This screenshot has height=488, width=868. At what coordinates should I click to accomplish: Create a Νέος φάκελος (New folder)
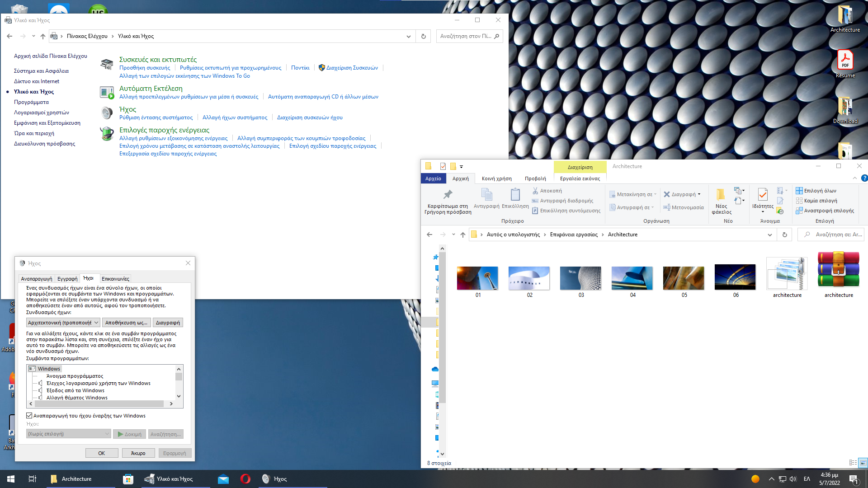click(x=720, y=200)
